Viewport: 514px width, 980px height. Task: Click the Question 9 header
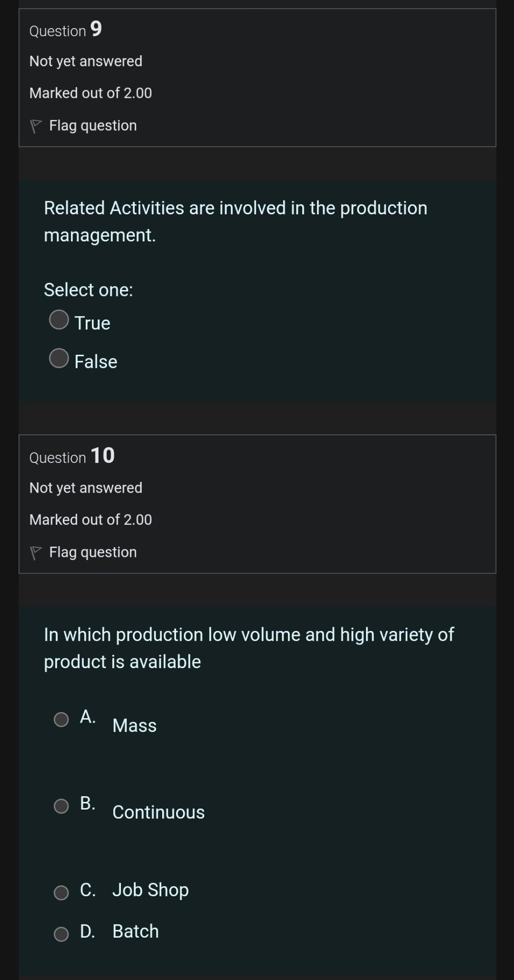[x=64, y=30]
